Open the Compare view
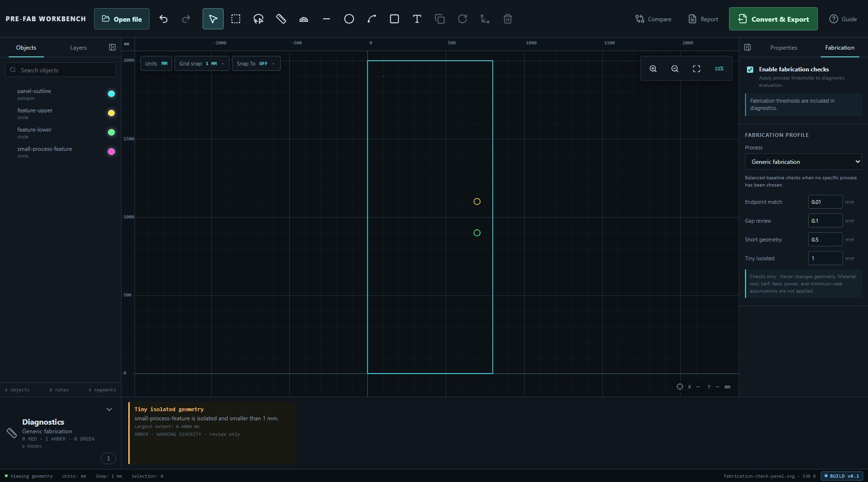Screen dimensions: 868x482 [653, 19]
